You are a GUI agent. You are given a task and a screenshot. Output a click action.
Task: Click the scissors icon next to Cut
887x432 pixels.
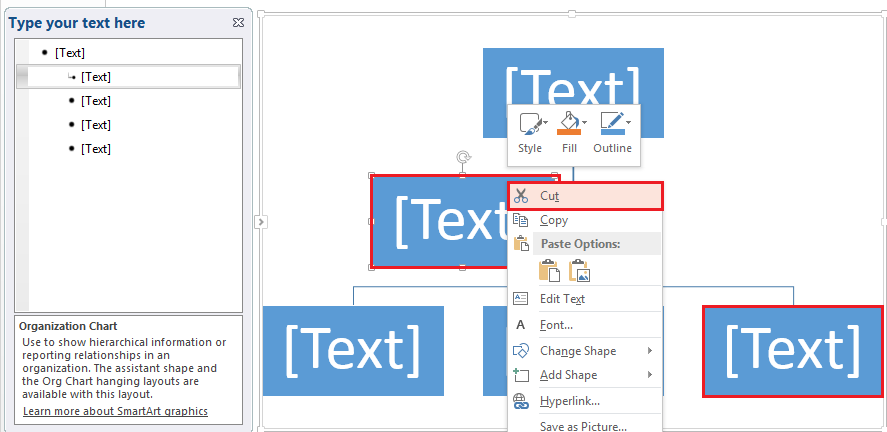pos(520,196)
